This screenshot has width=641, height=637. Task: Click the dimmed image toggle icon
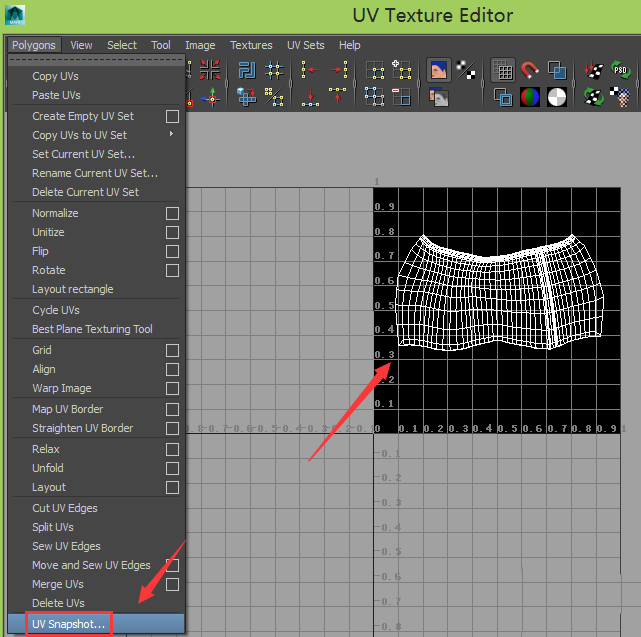tap(438, 97)
